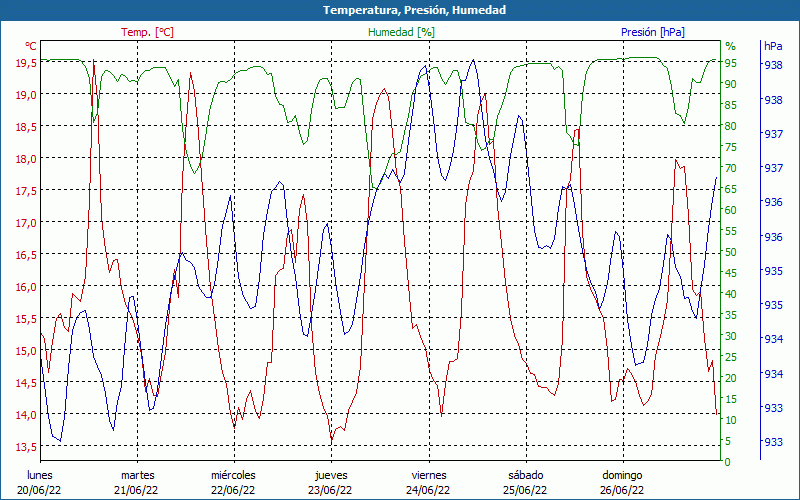
Task: Click the 'martes' day label
Action: pyautogui.click(x=137, y=476)
